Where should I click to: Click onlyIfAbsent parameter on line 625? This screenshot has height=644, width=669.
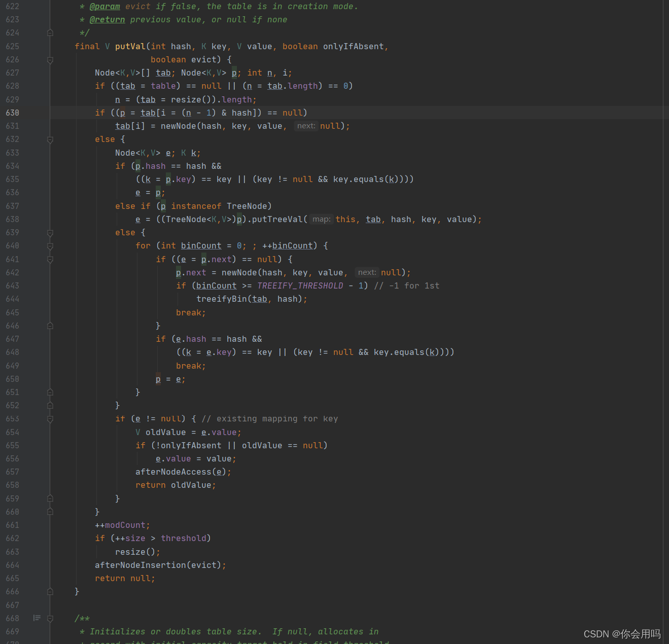pos(354,46)
